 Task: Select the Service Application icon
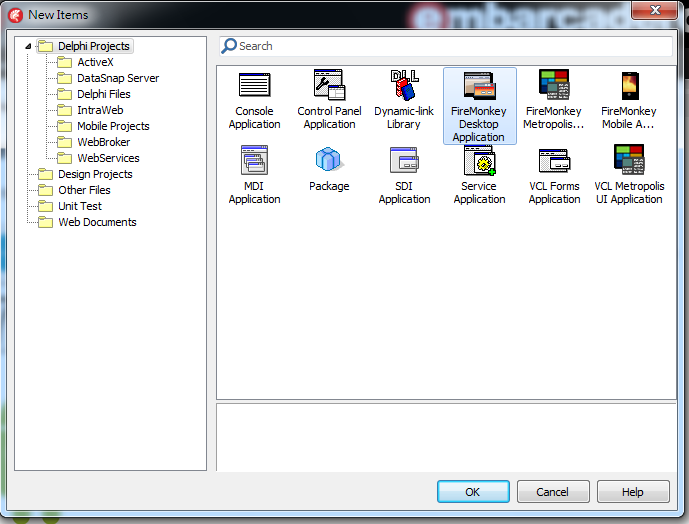point(479,160)
